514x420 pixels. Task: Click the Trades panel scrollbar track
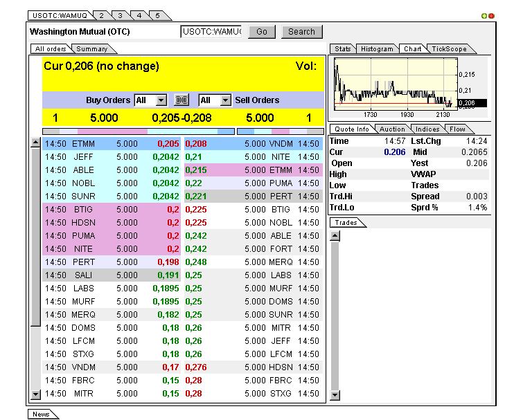(335, 316)
